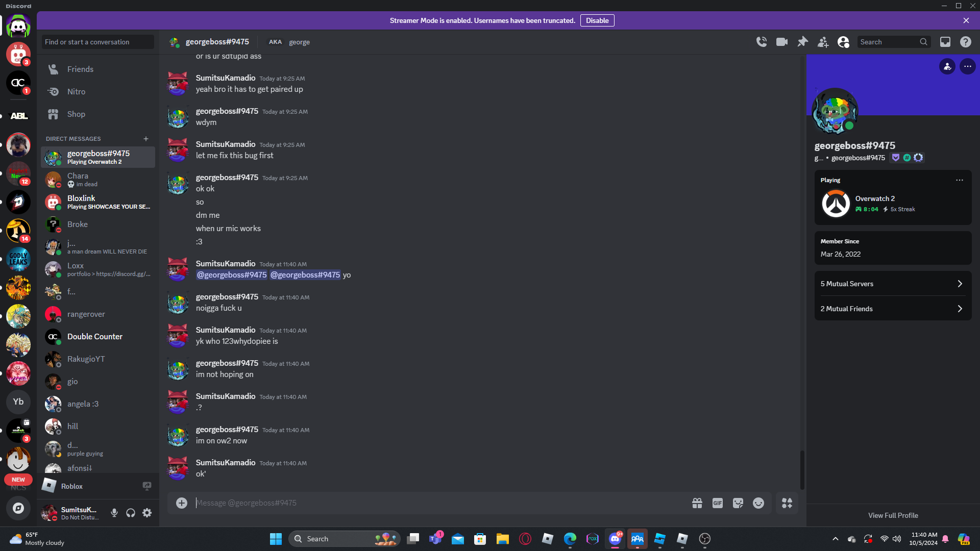Click View Full Profile
The height and width of the screenshot is (551, 980).
pos(893,515)
